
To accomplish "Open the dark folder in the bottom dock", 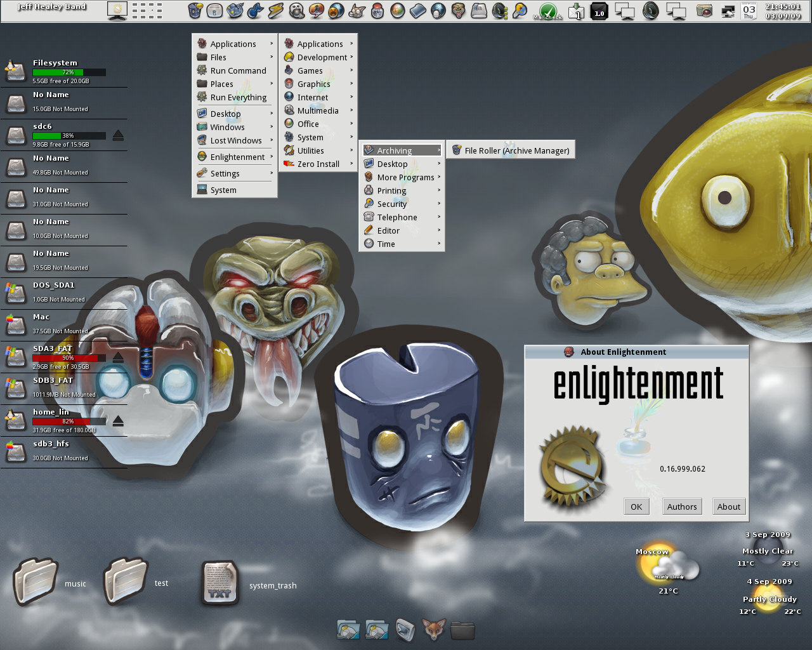I will [x=462, y=630].
